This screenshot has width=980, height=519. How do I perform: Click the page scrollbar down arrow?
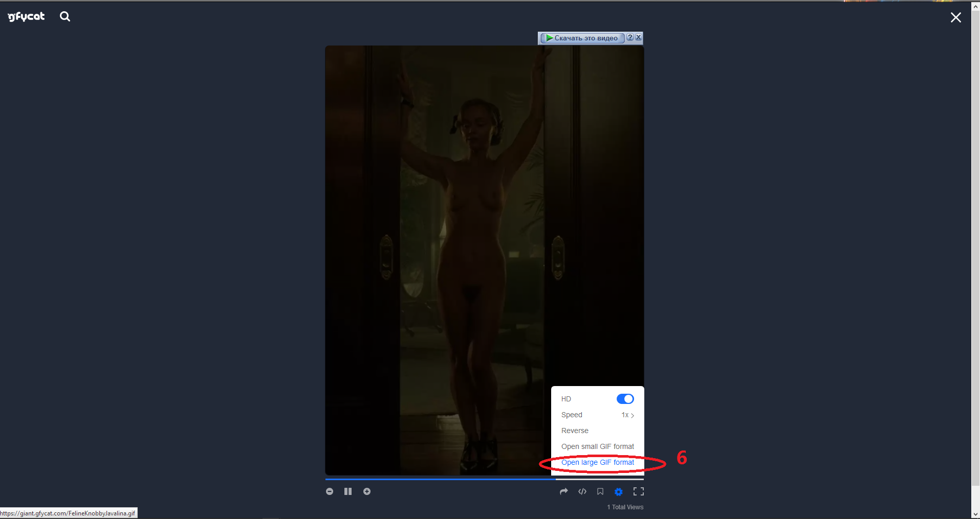pos(975,514)
